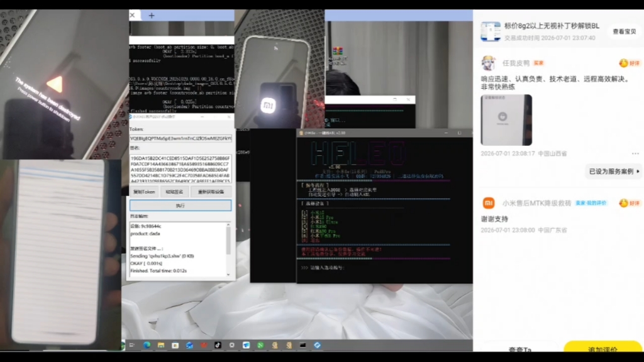The width and height of the screenshot is (644, 362).
Task: Open Microsoft Edge from the taskbar
Action: [x=147, y=345]
